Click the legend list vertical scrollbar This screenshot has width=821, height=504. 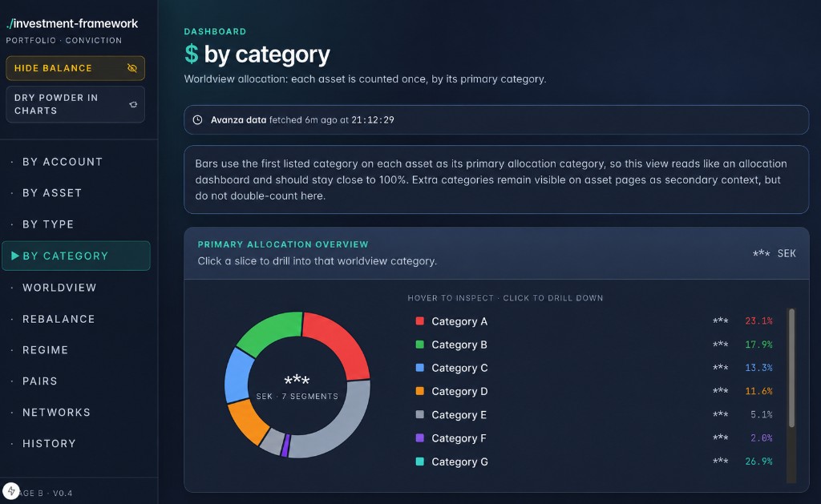[x=791, y=368]
